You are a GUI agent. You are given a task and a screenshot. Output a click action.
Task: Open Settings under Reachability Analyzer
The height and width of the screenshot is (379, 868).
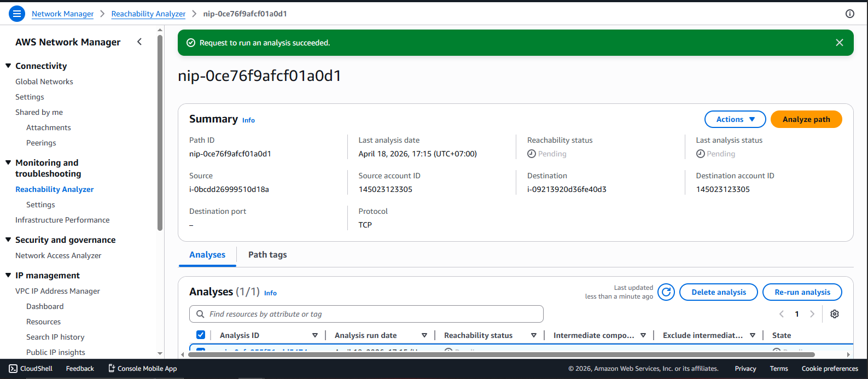[x=40, y=205]
